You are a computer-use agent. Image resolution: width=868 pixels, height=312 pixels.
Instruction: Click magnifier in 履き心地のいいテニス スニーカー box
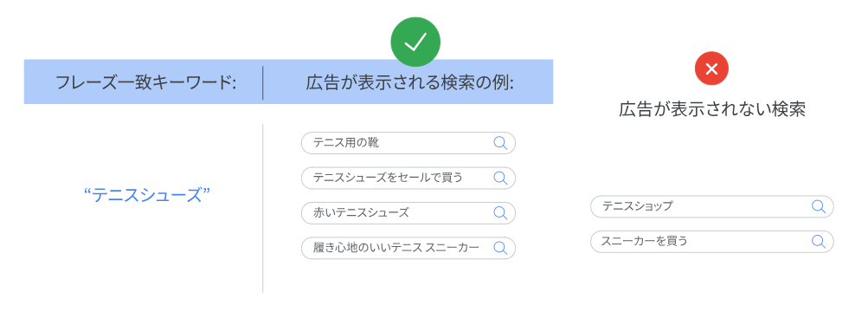(x=500, y=248)
